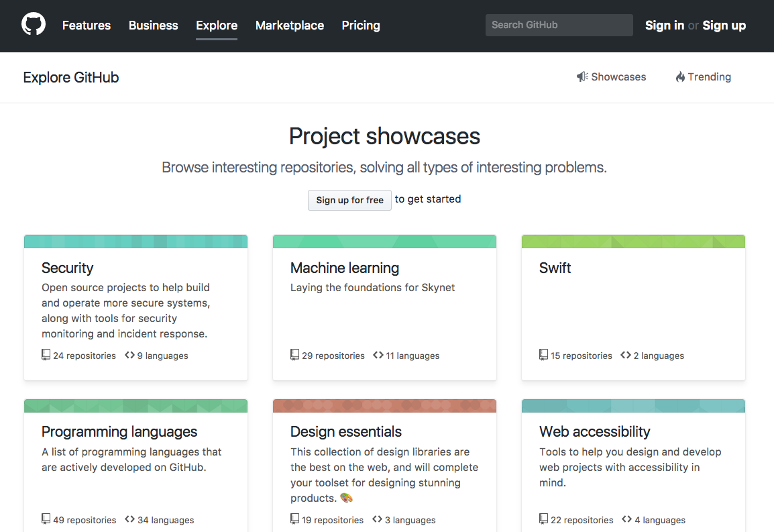Click the artist palette emoji
Image resolution: width=774 pixels, height=532 pixels.
pos(347,498)
